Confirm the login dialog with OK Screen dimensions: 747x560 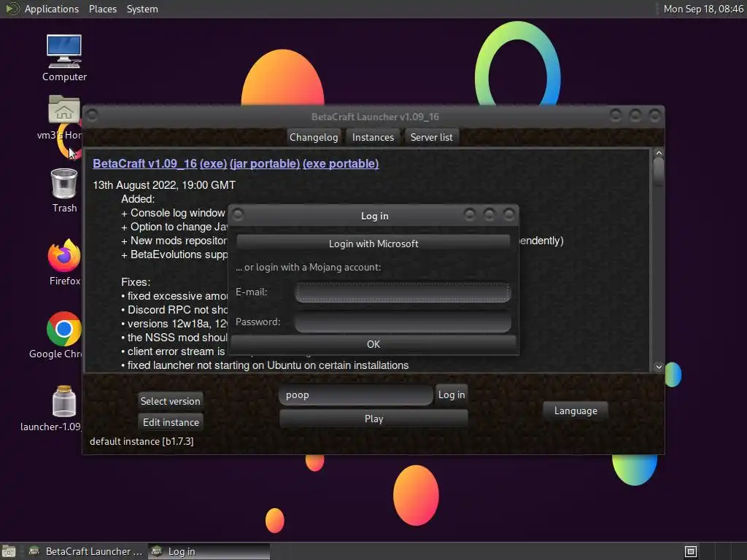(373, 344)
